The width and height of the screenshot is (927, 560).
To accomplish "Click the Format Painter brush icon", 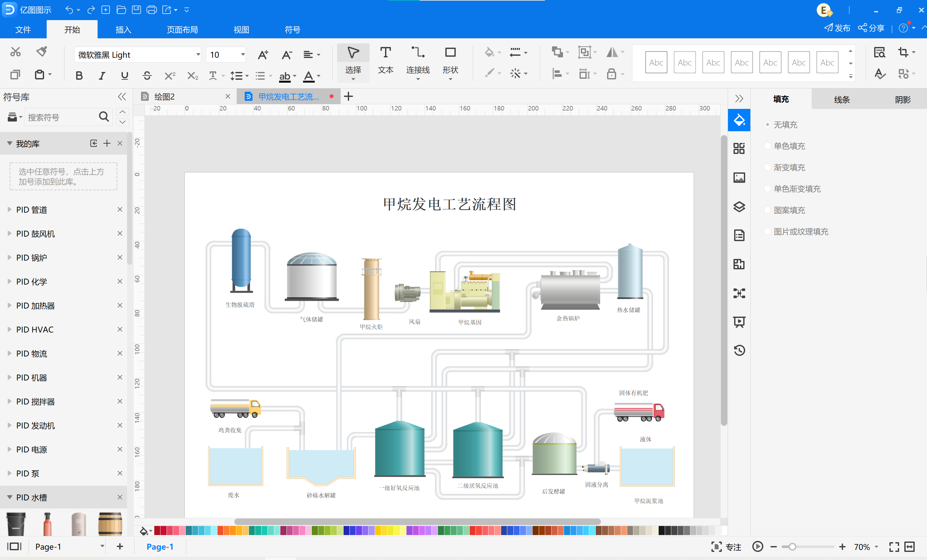I will click(42, 52).
